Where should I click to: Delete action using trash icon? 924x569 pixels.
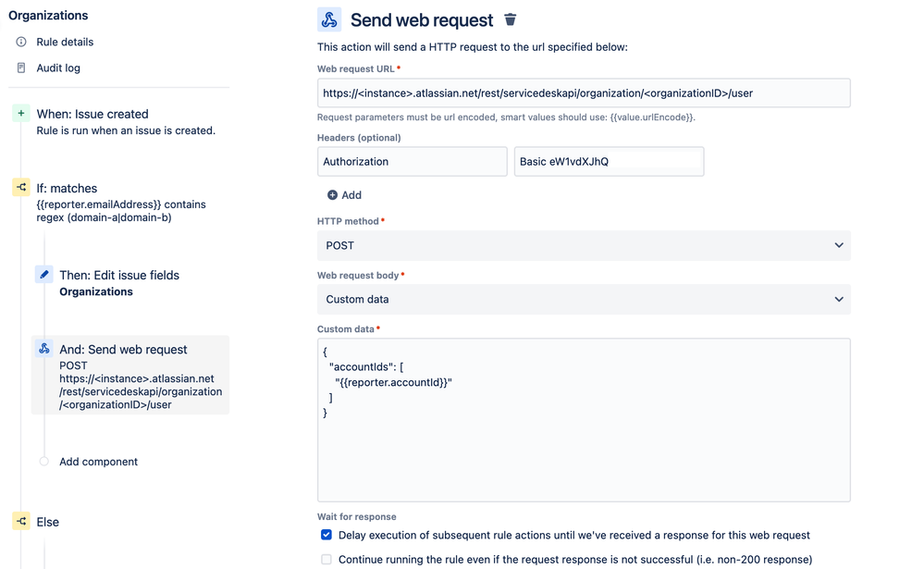coord(511,19)
